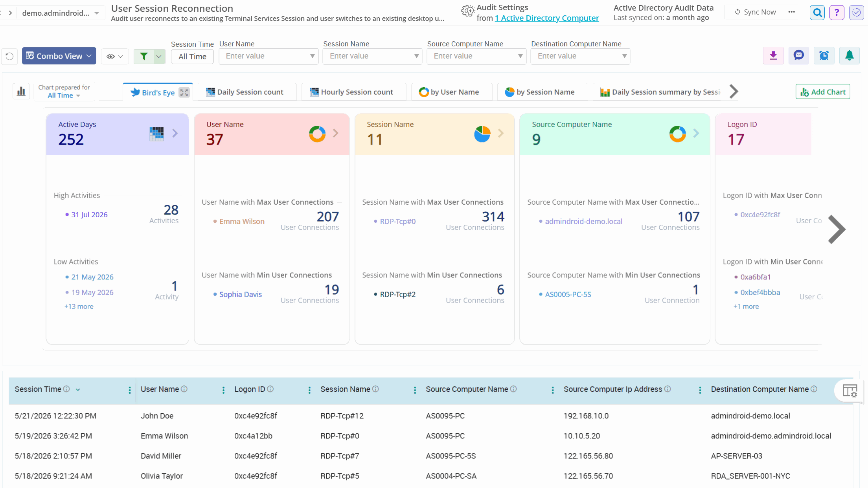
Task: Toggle the bar chart view icon
Action: [x=21, y=92]
